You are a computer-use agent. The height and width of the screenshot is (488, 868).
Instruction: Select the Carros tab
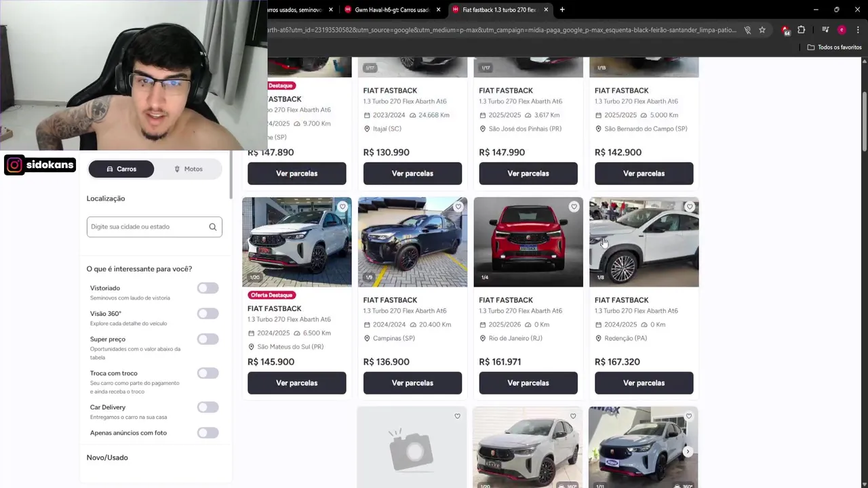pos(121,169)
